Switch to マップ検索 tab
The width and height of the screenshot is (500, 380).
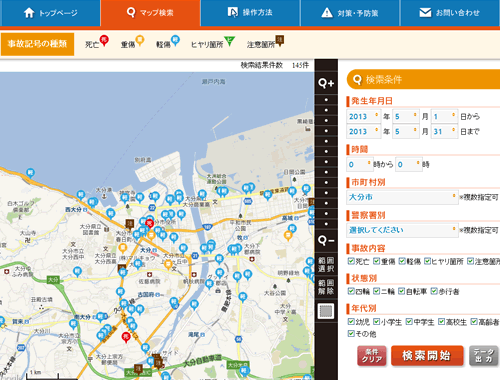point(150,13)
